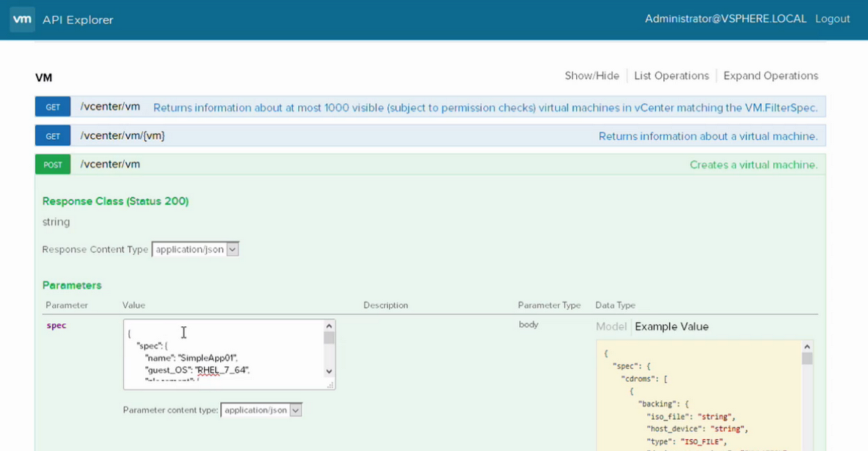
Task: Click the RHEL_7_64 guest_OS value
Action: 222,370
